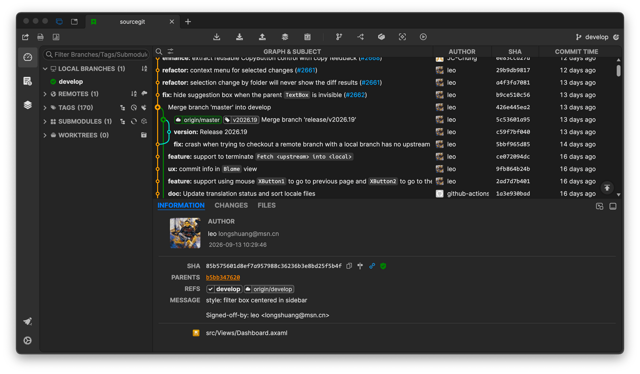Click the Stash toolbar icon

(x=285, y=37)
